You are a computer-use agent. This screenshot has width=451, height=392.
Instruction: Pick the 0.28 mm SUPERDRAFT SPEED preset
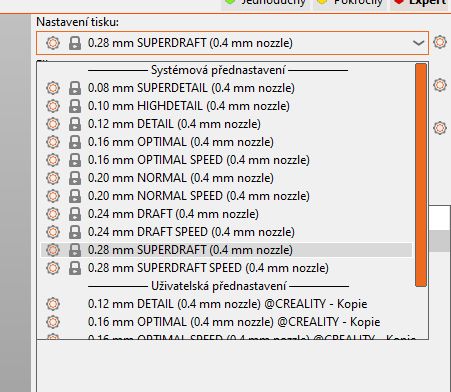pos(226,268)
